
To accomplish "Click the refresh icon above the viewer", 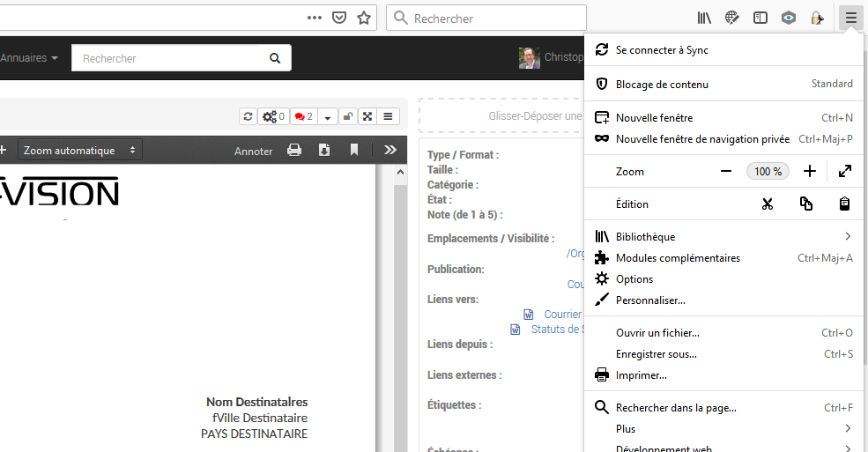I will pyautogui.click(x=248, y=116).
